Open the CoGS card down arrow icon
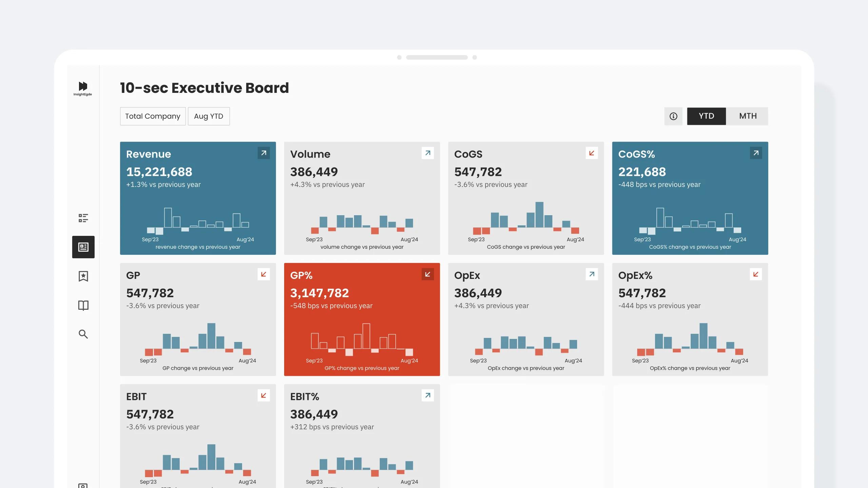The width and height of the screenshot is (868, 488). pos(592,153)
